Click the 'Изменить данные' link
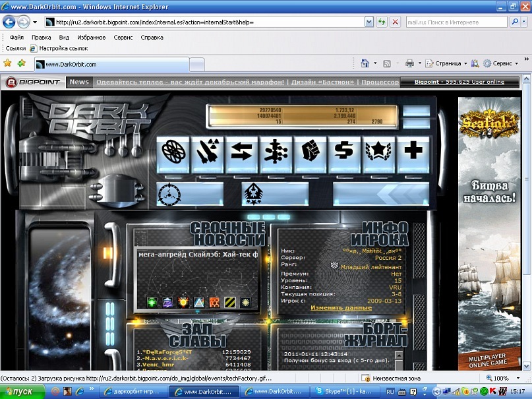 (x=341, y=308)
